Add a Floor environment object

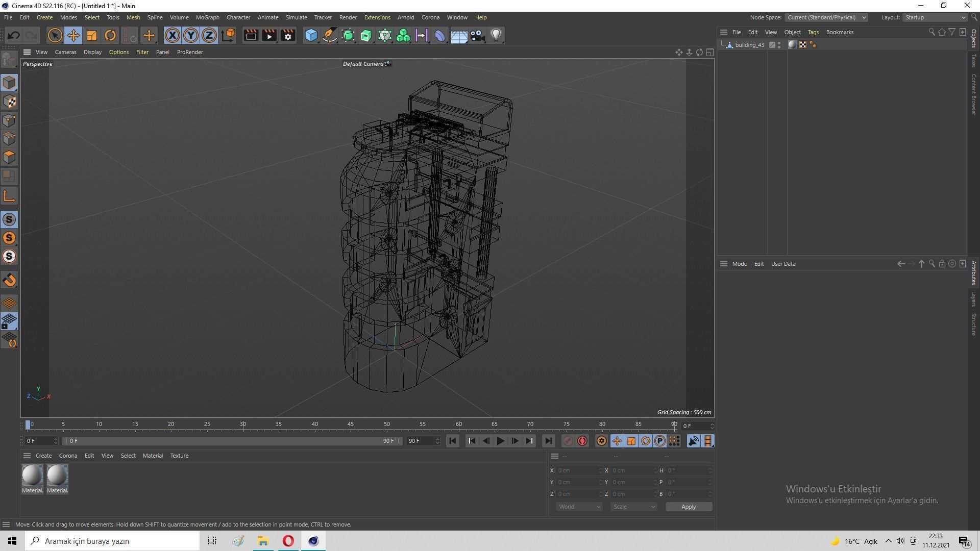pos(459,35)
